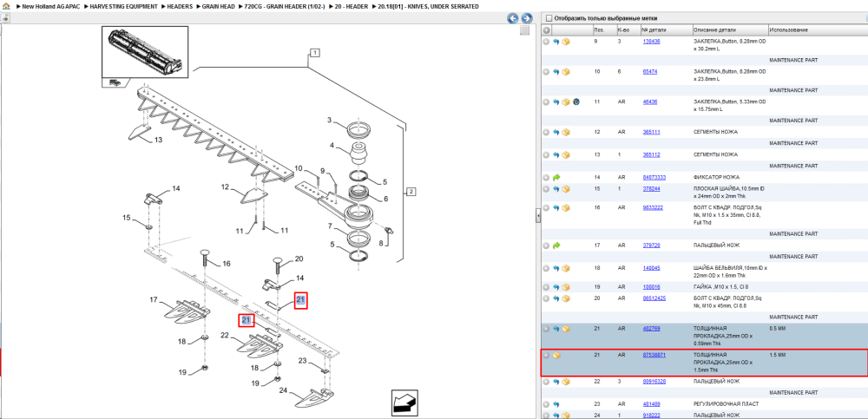The height and width of the screenshot is (419, 868).
Task: Open part number link 482769
Action: pyautogui.click(x=651, y=328)
